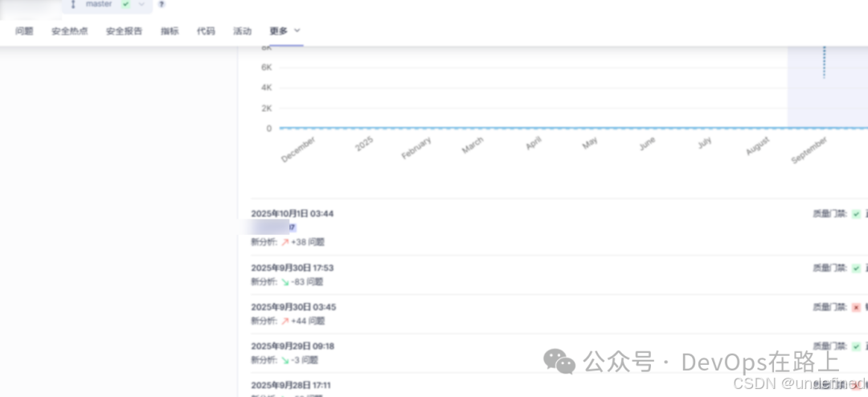Click the red failed quality gate icon for 9月30日 03:45
868x397 pixels.
coord(857,307)
